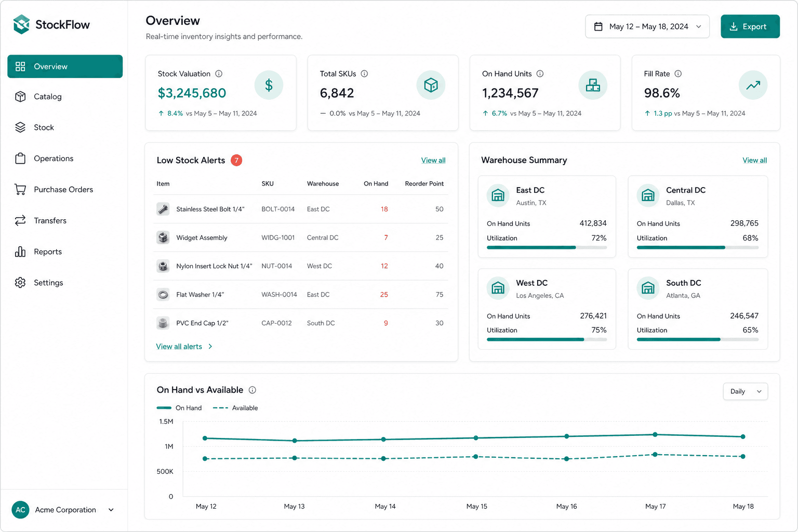Expand the Daily interval dropdown
798x532 pixels.
tap(745, 392)
